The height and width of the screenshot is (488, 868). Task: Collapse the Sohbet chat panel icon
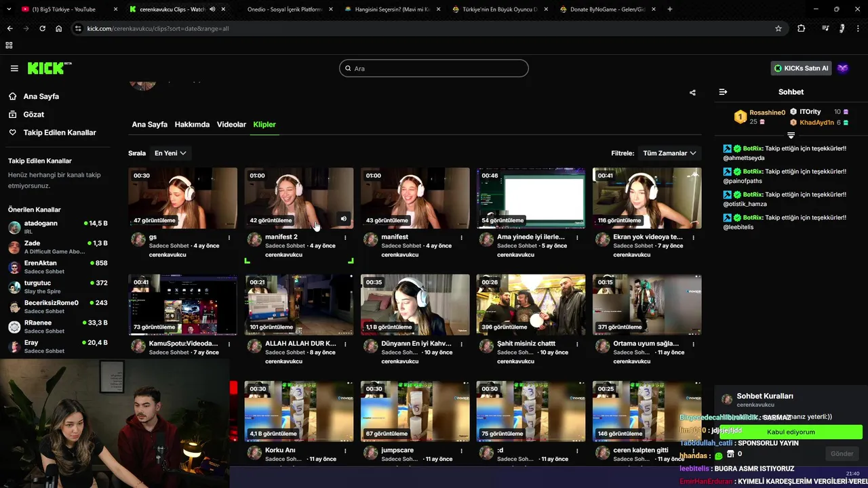723,92
